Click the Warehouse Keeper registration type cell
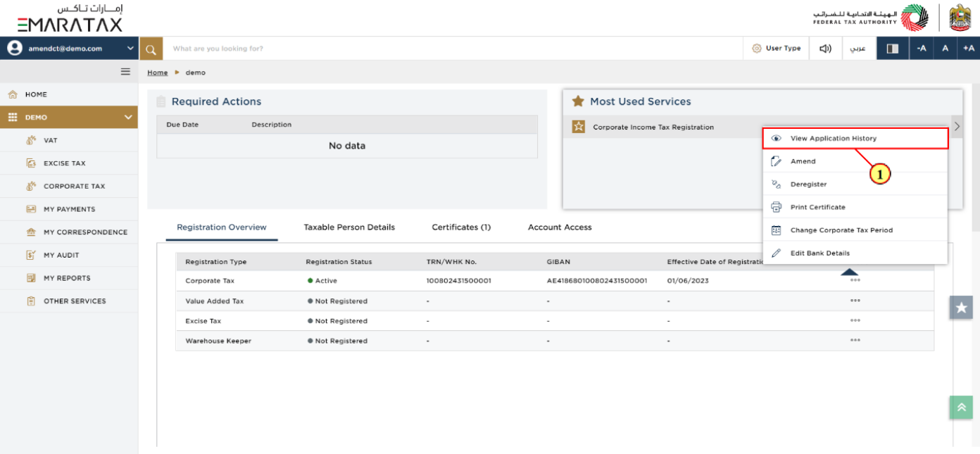Image resolution: width=980 pixels, height=454 pixels. [218, 341]
